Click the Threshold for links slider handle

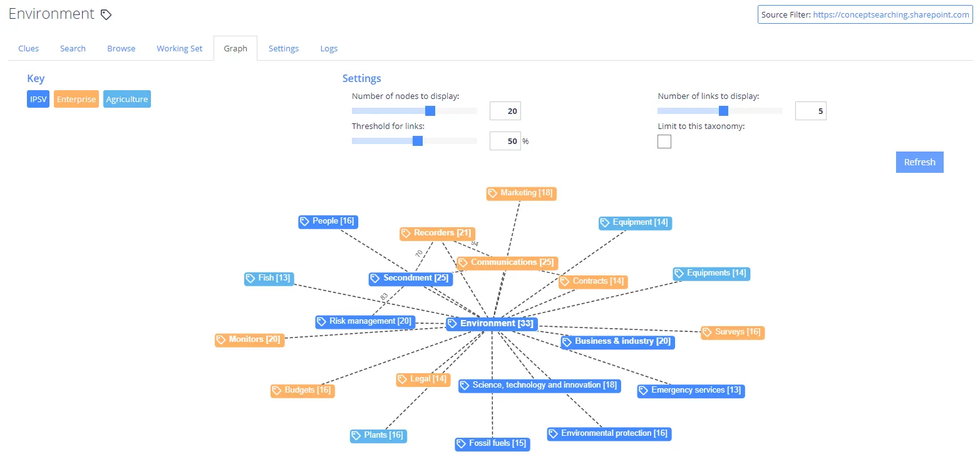pyautogui.click(x=418, y=141)
